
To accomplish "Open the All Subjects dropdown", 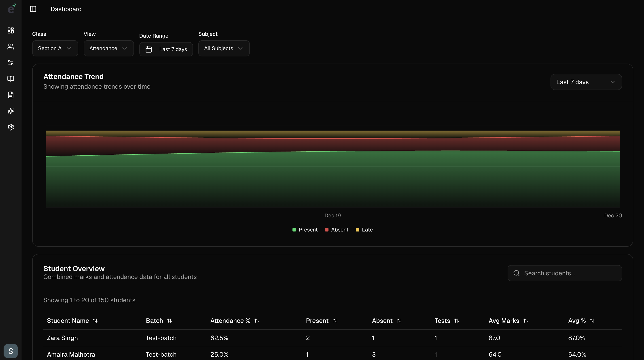I will click(224, 48).
